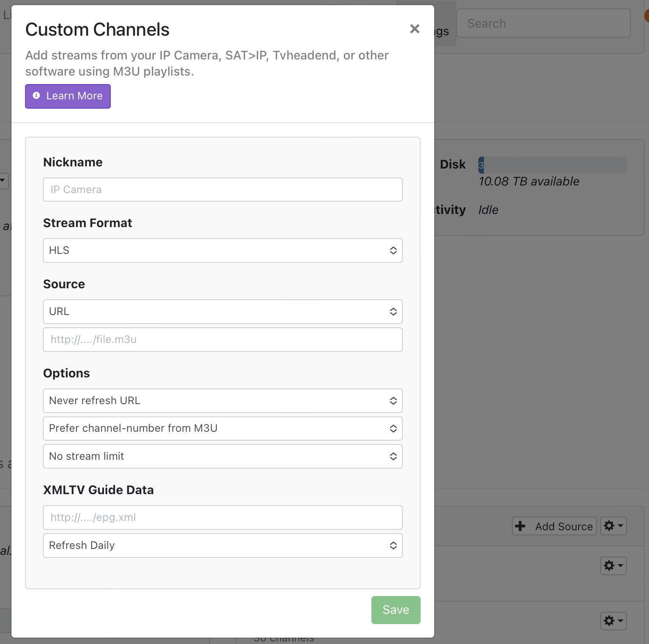Open the Refresh Daily dropdown

(222, 546)
